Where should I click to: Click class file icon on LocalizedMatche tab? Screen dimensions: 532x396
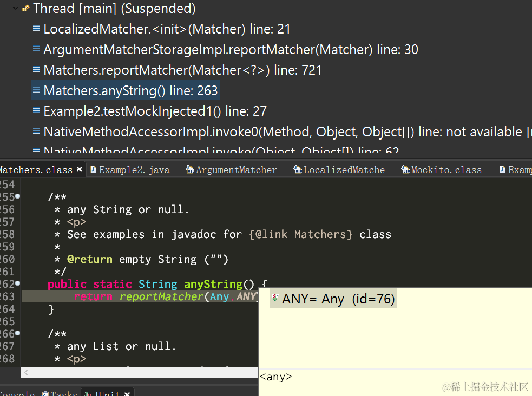tap(298, 169)
